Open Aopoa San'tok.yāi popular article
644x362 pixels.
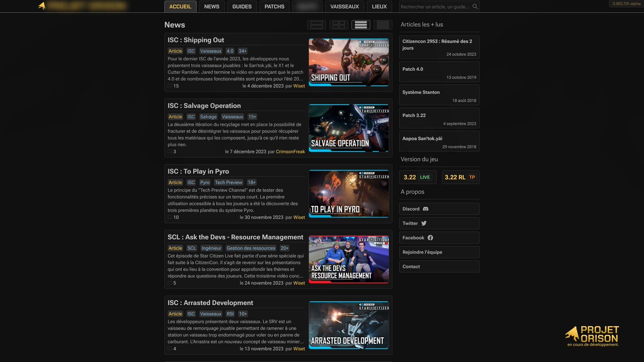click(x=439, y=142)
